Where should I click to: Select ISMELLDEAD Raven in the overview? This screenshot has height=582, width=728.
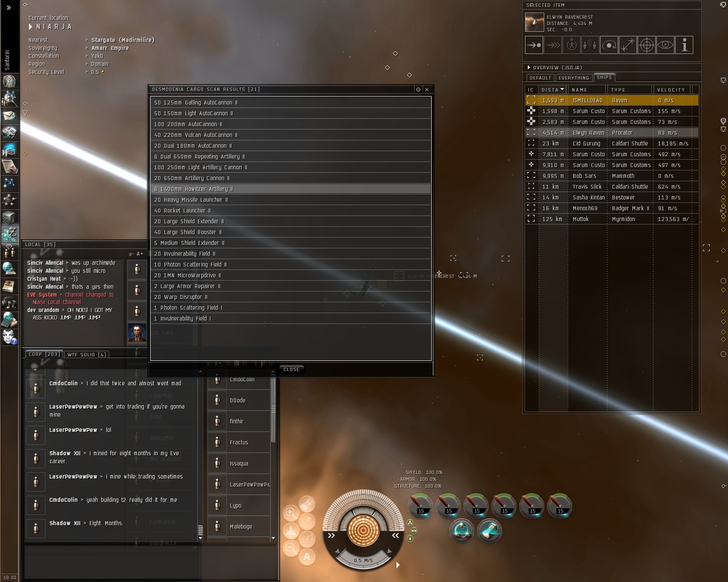tap(611, 101)
